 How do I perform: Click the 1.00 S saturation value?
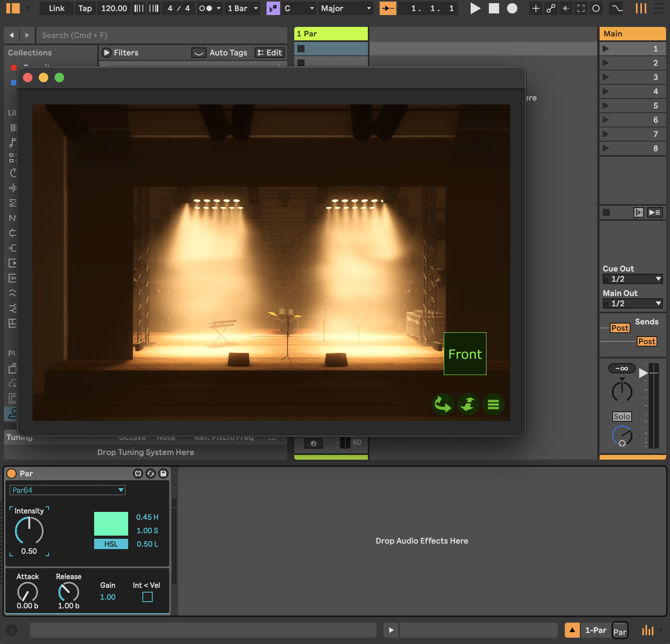tap(147, 530)
